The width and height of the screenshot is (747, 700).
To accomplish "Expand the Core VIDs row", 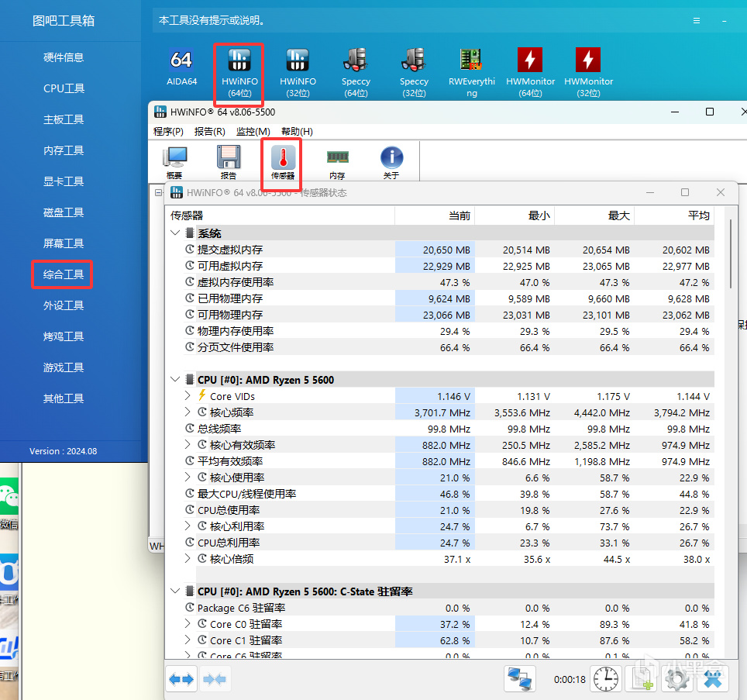I will 188,395.
